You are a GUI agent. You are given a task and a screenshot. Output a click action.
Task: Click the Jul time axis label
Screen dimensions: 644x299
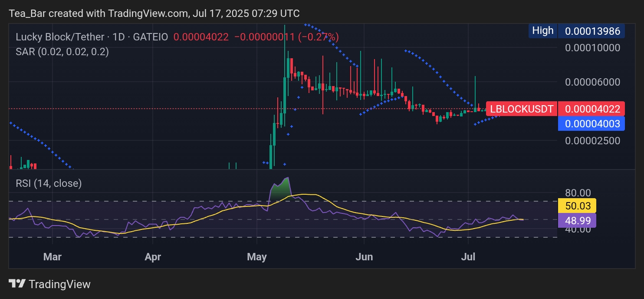[468, 257]
